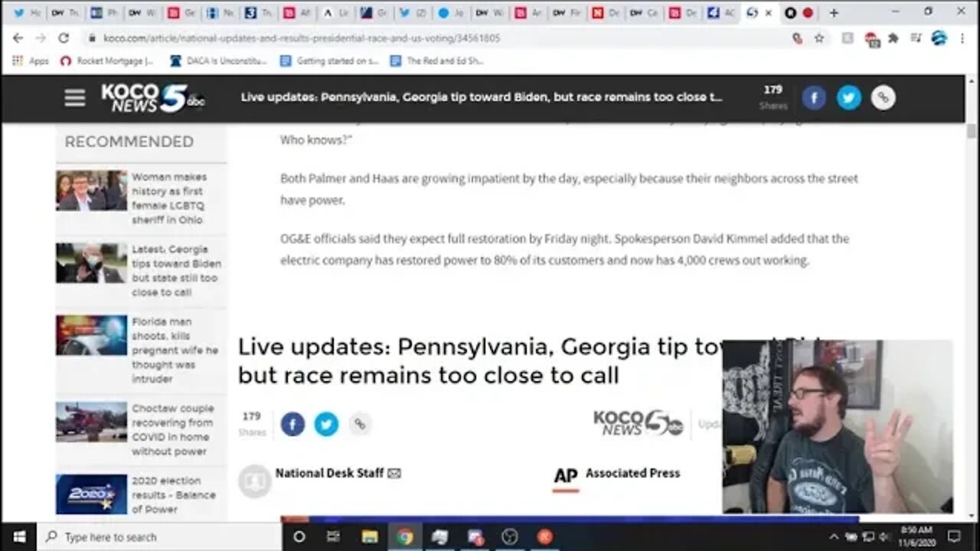The width and height of the screenshot is (980, 551).
Task: Copy link icon in the header bar
Action: pos(883,97)
